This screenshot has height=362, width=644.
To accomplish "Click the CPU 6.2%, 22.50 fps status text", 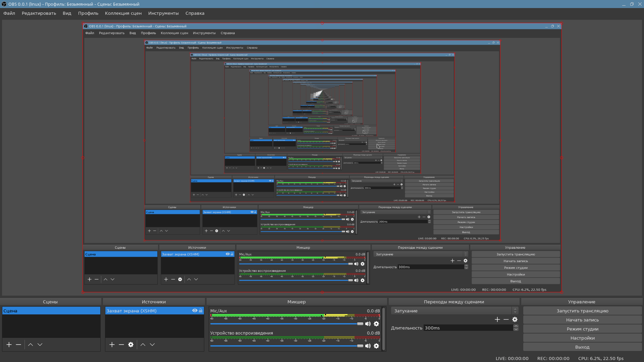I will click(x=601, y=358).
